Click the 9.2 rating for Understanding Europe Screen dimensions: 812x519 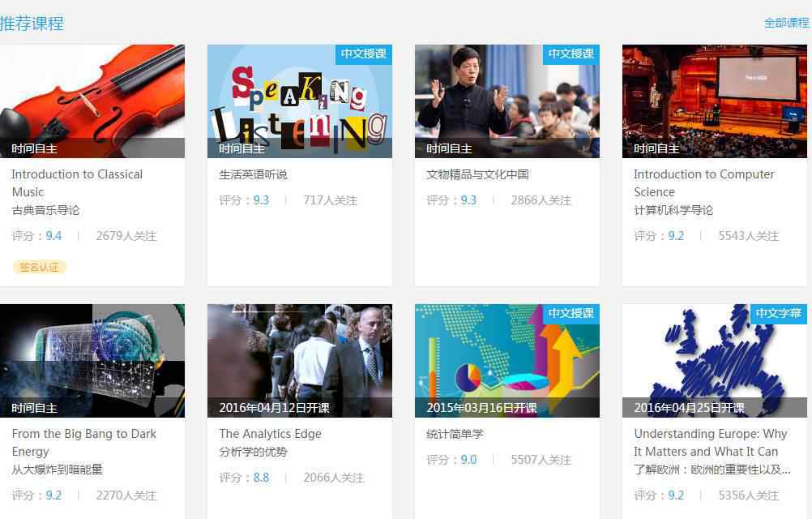[676, 495]
